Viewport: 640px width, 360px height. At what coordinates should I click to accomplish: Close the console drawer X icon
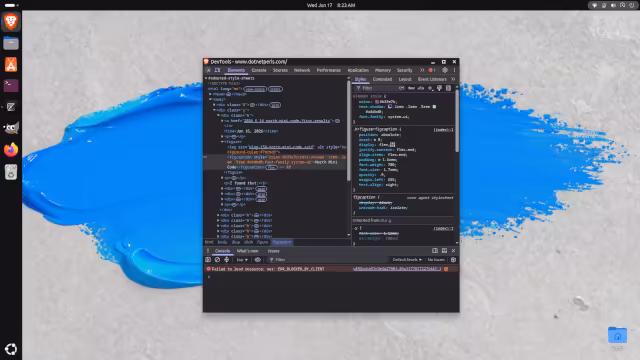point(453,251)
